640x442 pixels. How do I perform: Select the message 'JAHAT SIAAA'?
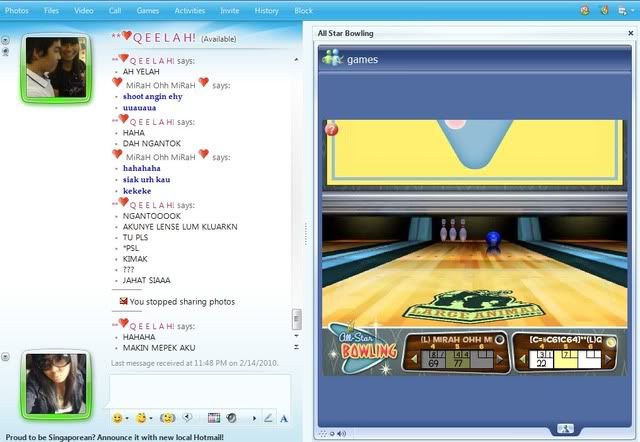[147, 280]
